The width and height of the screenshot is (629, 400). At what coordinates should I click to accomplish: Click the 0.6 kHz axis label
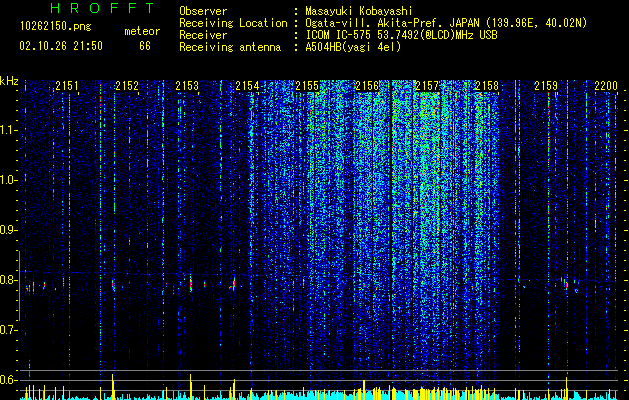[8, 380]
